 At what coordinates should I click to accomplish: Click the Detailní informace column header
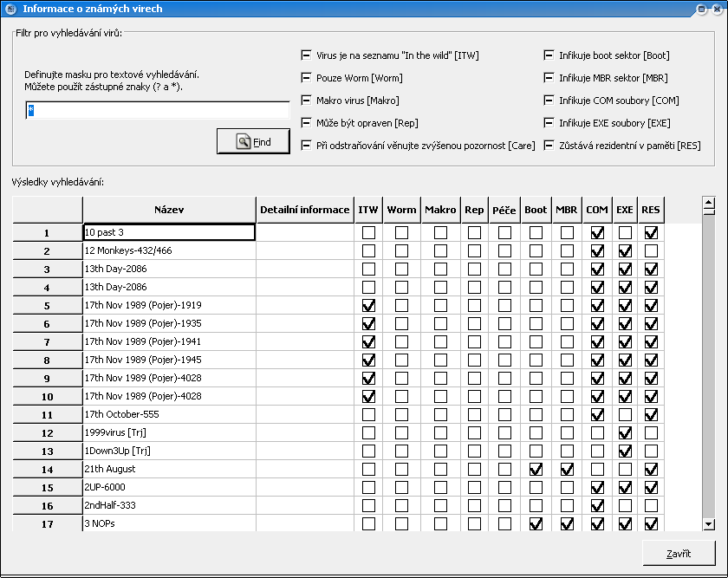[304, 210]
